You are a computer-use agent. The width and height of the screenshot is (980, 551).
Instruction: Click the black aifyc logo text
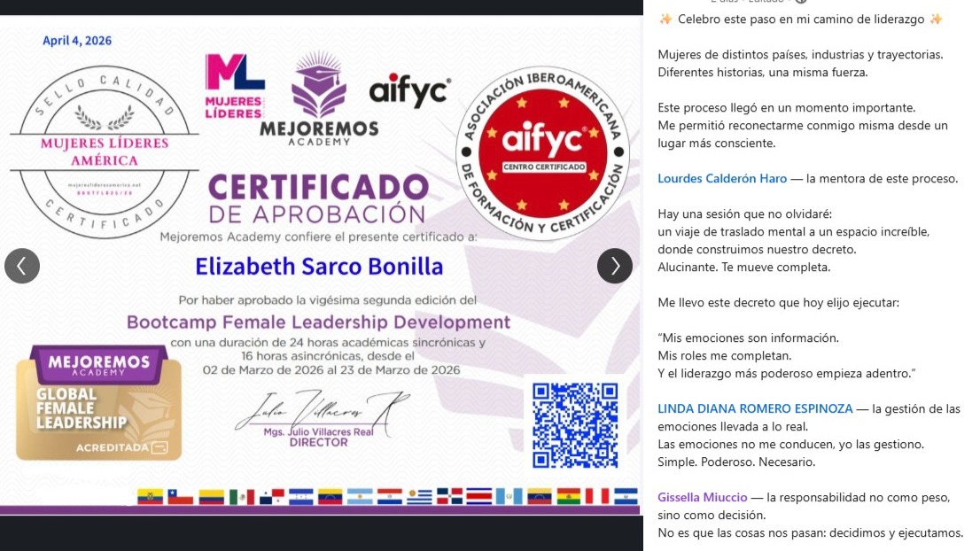point(410,92)
